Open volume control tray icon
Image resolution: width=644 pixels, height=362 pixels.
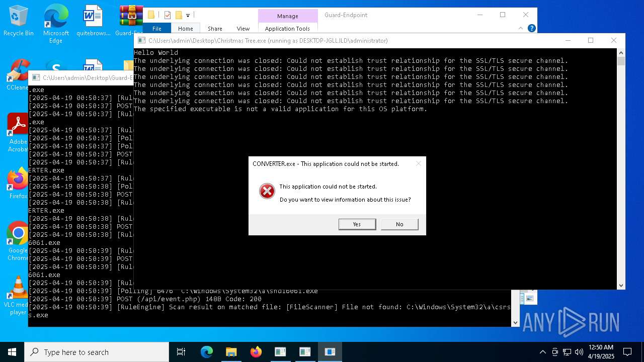pos(579,352)
